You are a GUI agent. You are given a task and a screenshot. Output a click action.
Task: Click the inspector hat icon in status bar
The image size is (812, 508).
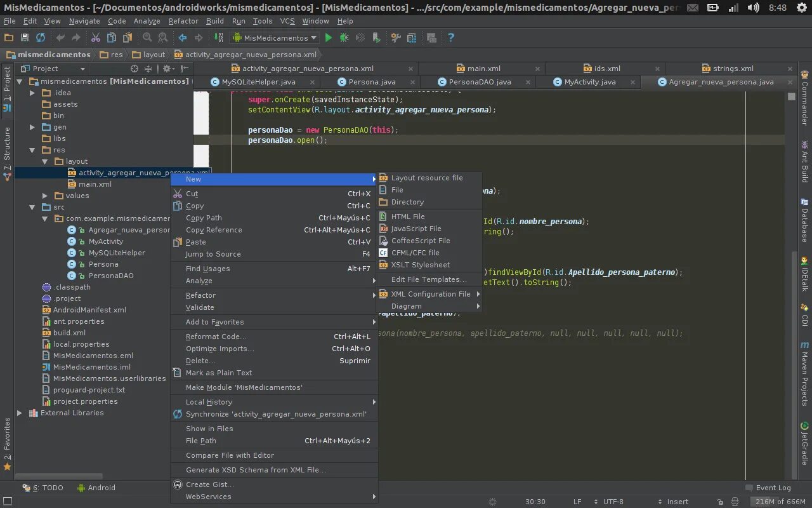coord(735,502)
